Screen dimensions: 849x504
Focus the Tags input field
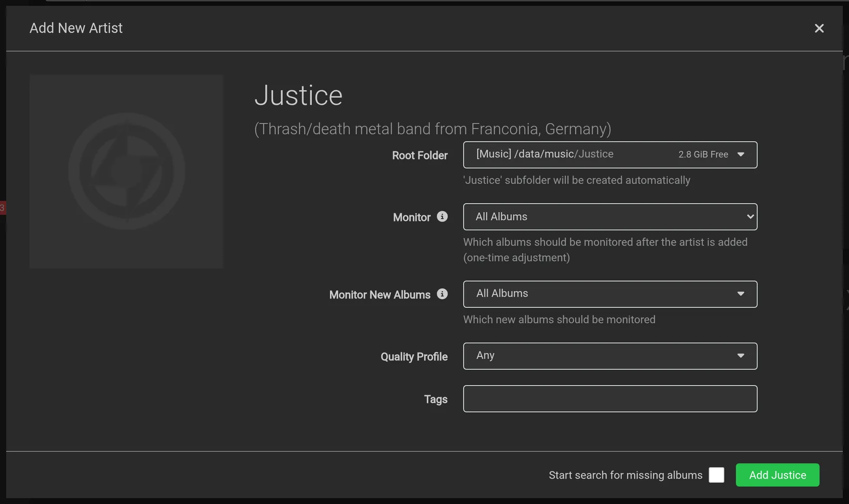click(x=610, y=399)
